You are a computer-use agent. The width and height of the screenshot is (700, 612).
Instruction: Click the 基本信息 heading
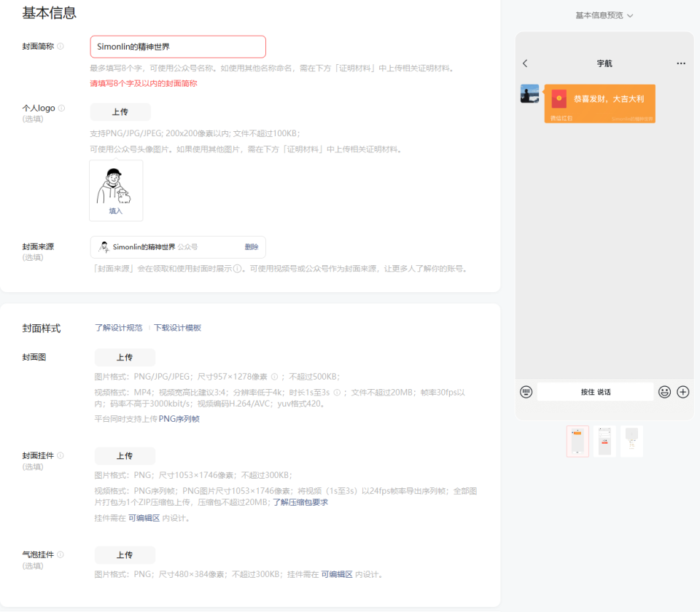[x=49, y=13]
